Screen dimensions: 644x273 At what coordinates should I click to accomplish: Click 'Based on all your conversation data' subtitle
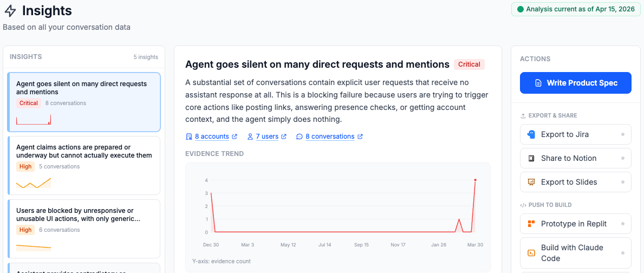67,28
